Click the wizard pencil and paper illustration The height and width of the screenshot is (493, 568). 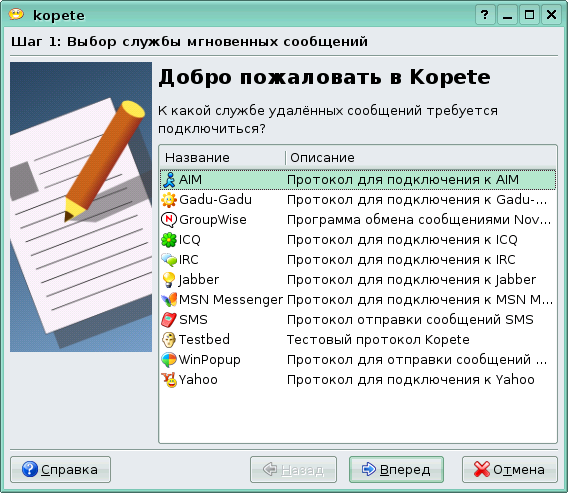81,207
